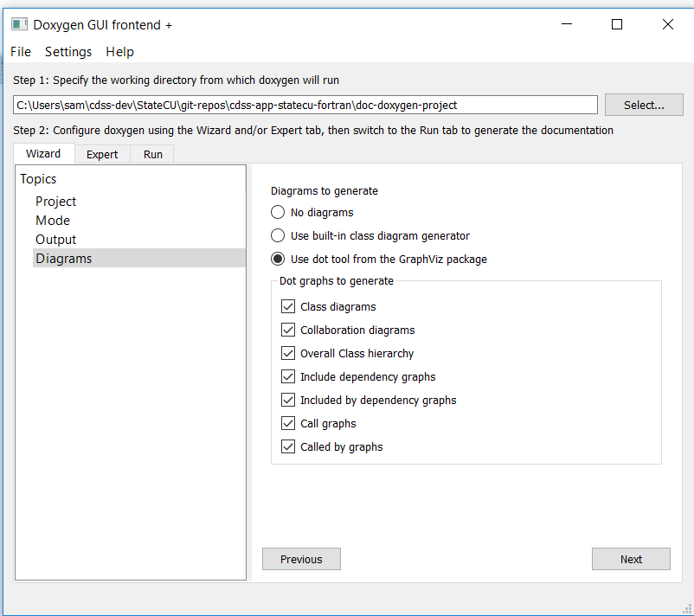Toggle the Called by graphs checkbox
Image resolution: width=694 pixels, height=616 pixels.
tap(288, 446)
